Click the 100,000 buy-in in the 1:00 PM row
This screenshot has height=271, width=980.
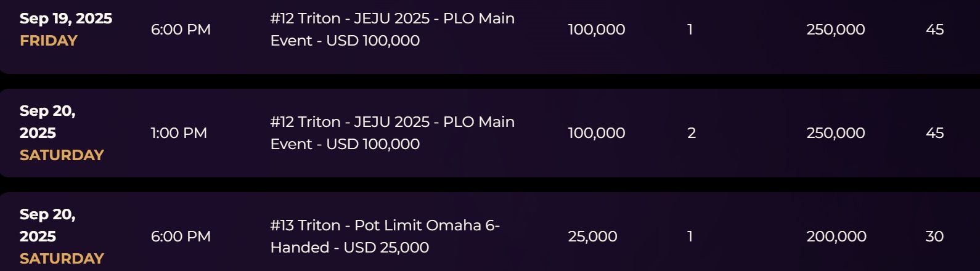[x=596, y=133]
